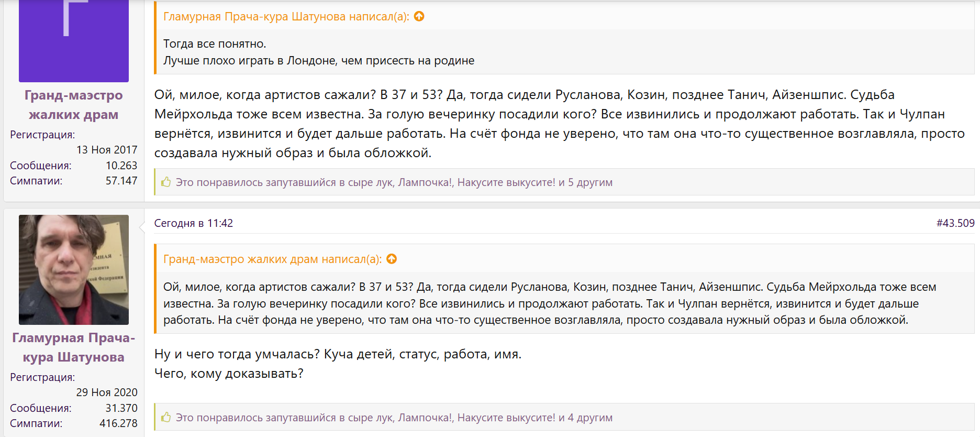
Task: Open 'Лампочка!' in the first post's likes
Action: click(425, 182)
